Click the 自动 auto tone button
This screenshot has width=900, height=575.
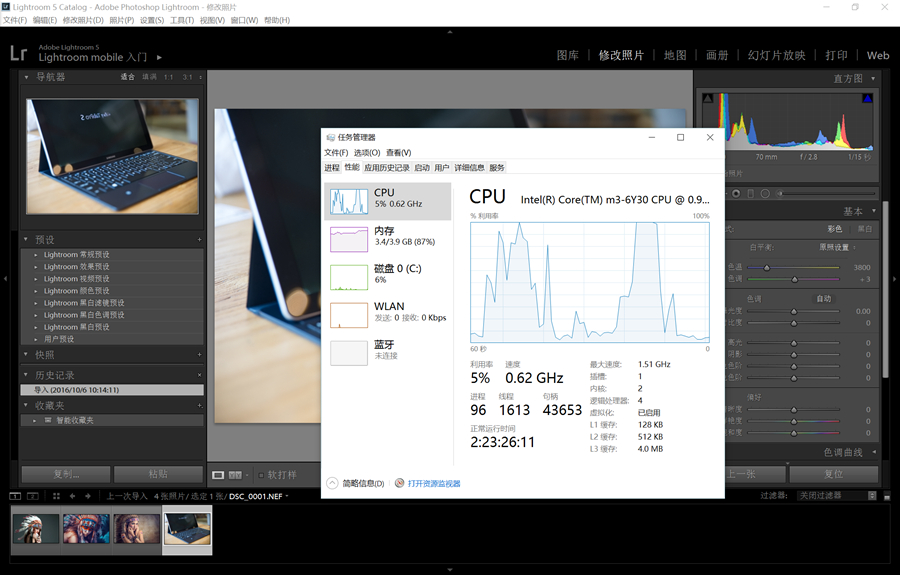click(824, 298)
